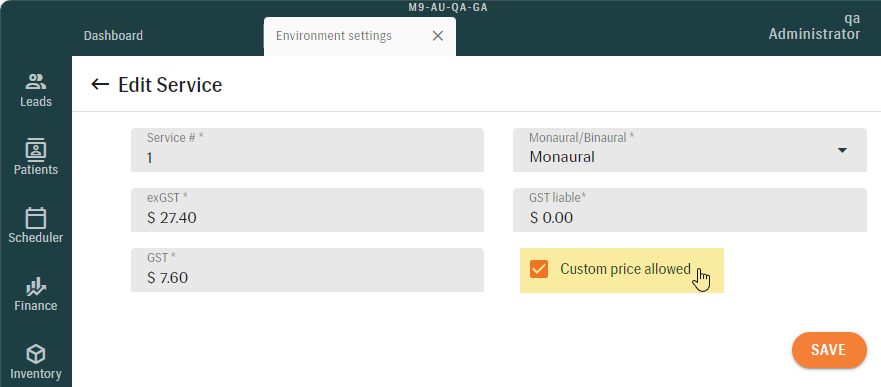This screenshot has height=387, width=881.
Task: Open the Scheduler calendar icon
Action: 36,218
